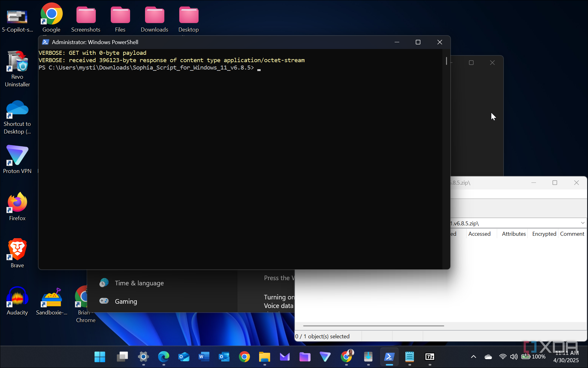Select Time & language in Settings
Image resolution: width=588 pixels, height=368 pixels.
pyautogui.click(x=139, y=283)
